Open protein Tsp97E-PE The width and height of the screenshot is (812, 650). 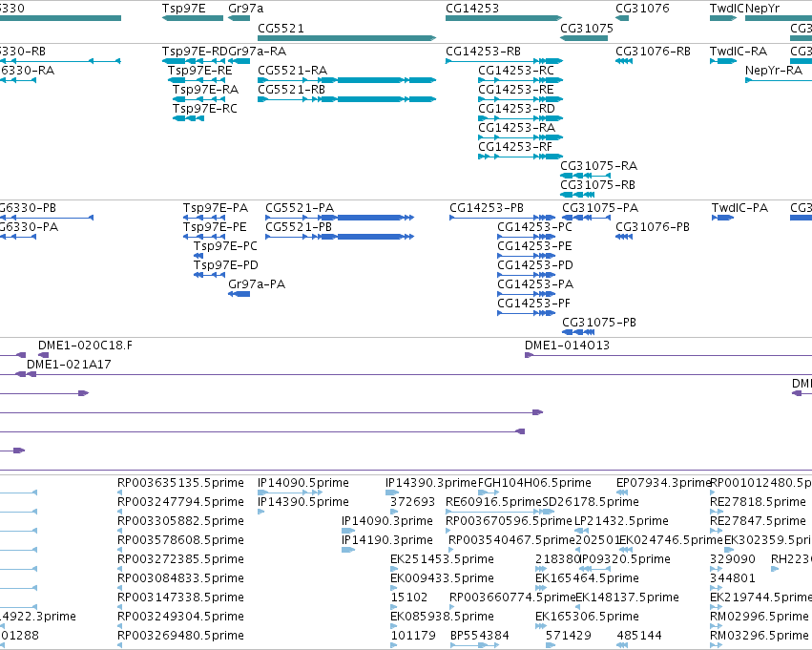215,227
